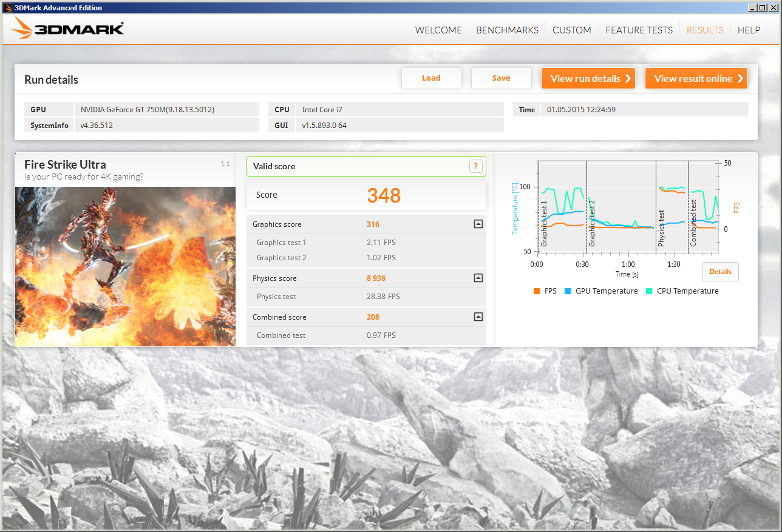The image size is (782, 532).
Task: Open the Help tab
Action: click(x=749, y=30)
